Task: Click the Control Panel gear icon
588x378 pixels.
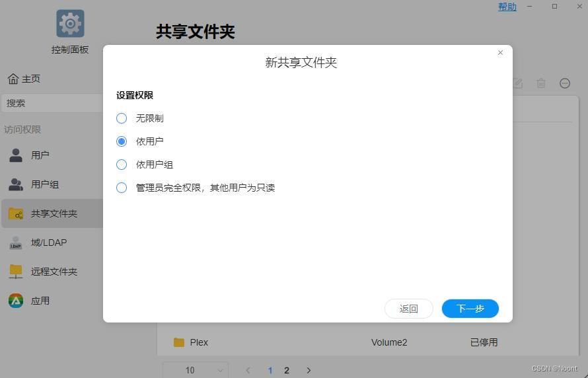Action: pyautogui.click(x=70, y=24)
